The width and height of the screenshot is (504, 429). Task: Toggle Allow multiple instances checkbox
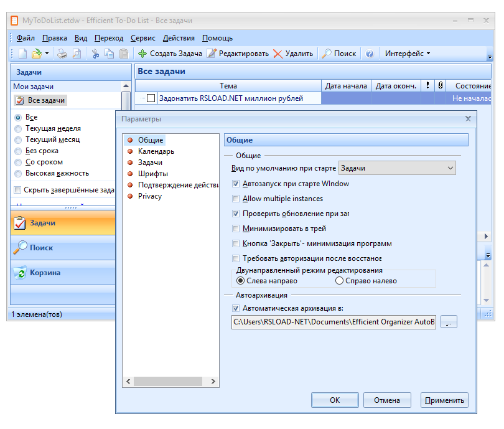click(236, 199)
